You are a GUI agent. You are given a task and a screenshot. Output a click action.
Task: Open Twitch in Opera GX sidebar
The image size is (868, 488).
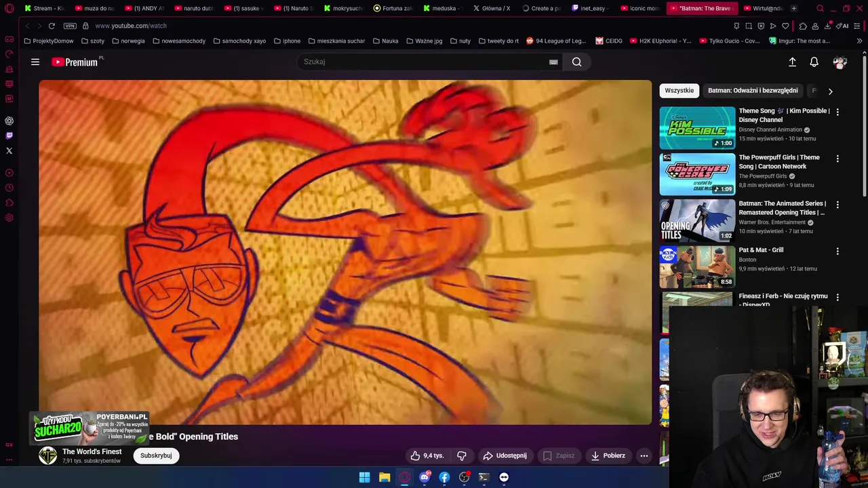click(9, 136)
